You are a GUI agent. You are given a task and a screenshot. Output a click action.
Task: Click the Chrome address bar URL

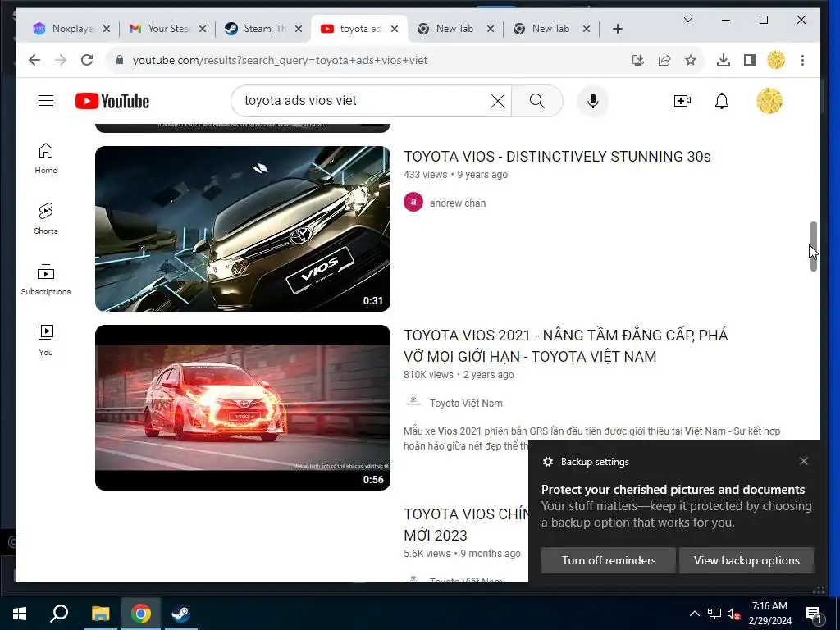coord(280,60)
